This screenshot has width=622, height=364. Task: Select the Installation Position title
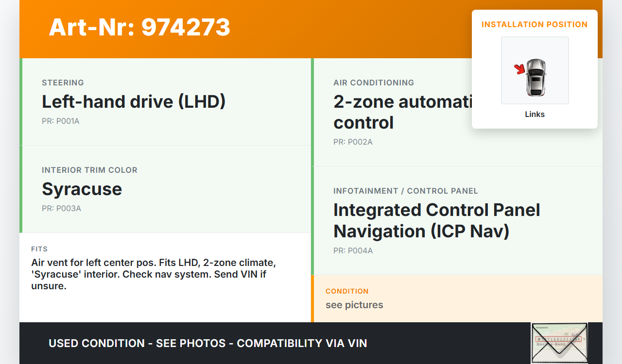click(535, 24)
